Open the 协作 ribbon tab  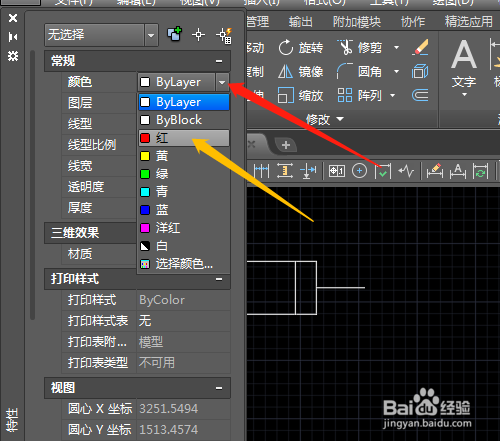[x=413, y=22]
